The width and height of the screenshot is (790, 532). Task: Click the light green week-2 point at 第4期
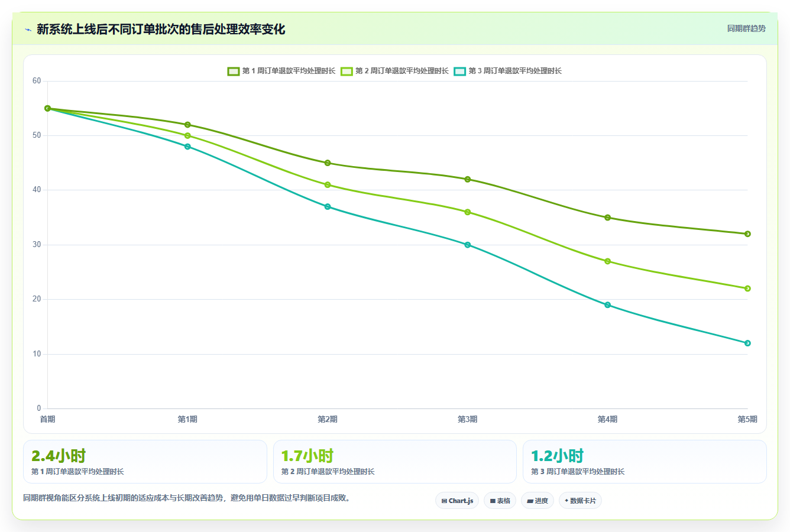pos(607,261)
